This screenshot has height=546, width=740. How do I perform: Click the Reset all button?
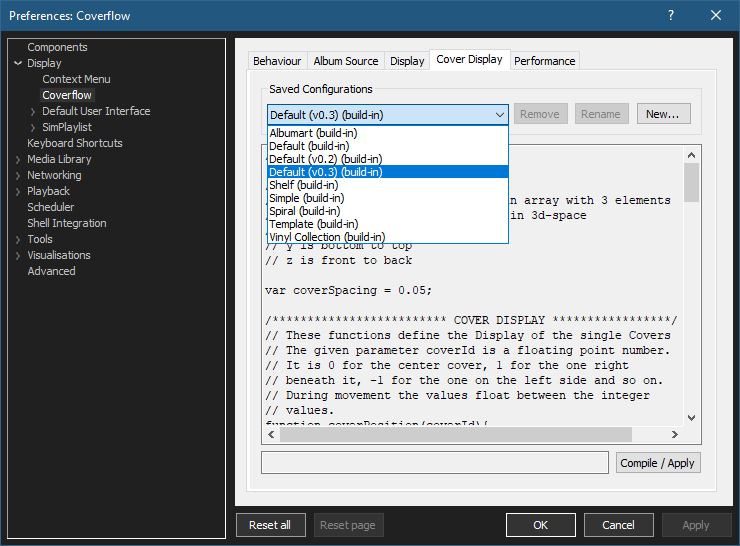[270, 525]
